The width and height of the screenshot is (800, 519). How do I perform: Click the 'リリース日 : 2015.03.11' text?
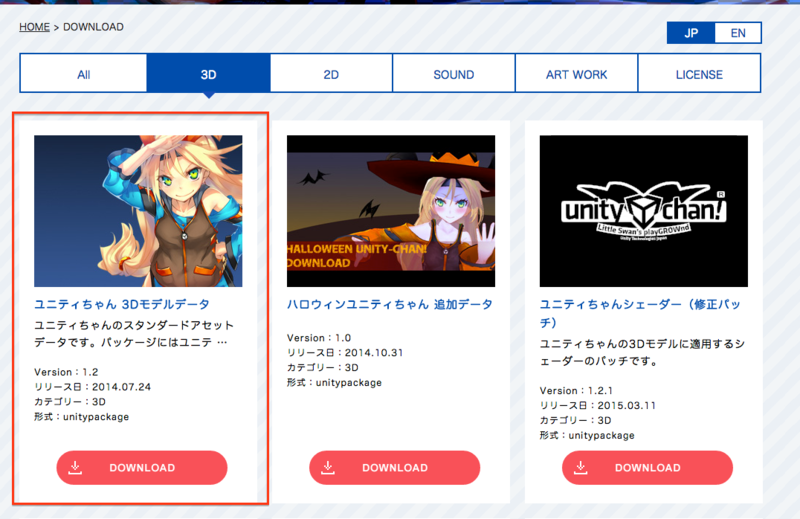(x=598, y=405)
